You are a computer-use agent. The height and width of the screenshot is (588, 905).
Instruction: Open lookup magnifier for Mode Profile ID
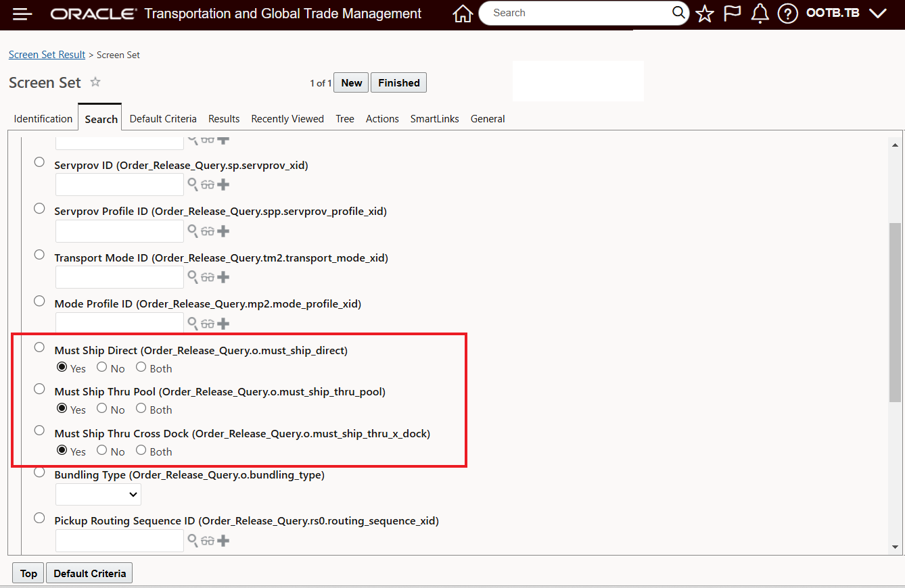point(193,324)
